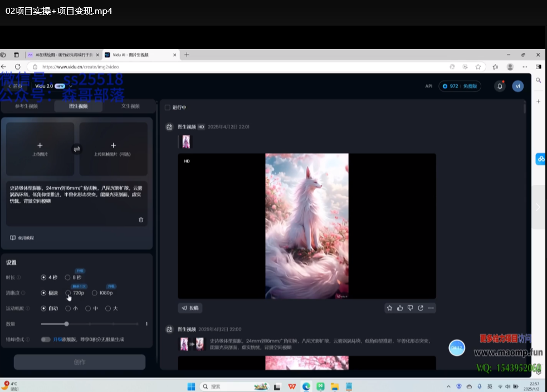Close the AI在线绘图 browser tab

tap(97, 55)
